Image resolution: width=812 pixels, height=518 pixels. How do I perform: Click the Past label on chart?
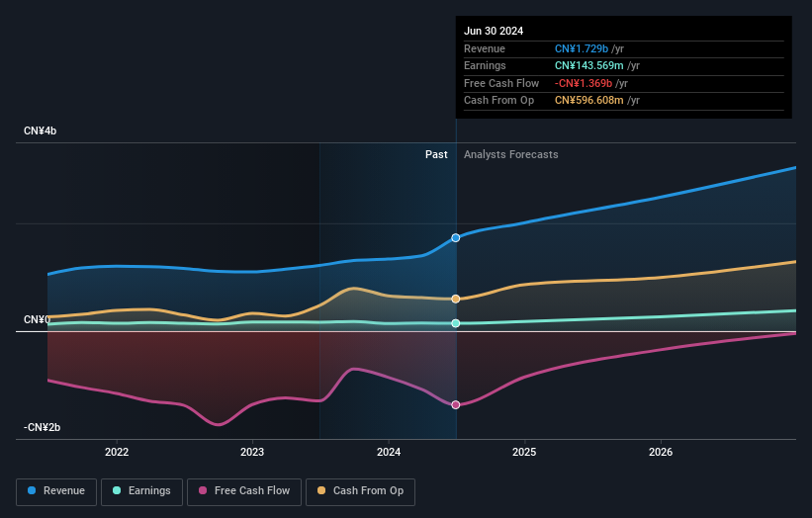point(436,155)
